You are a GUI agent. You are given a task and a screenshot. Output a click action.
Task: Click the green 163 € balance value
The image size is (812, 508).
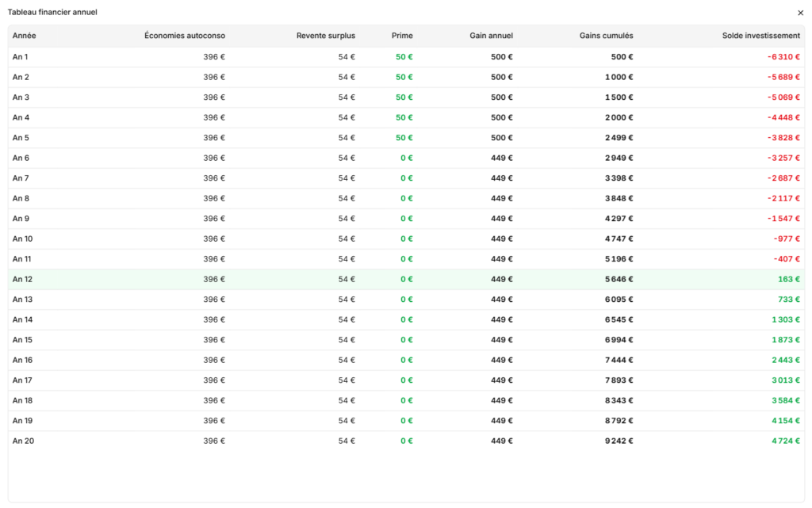(x=789, y=279)
